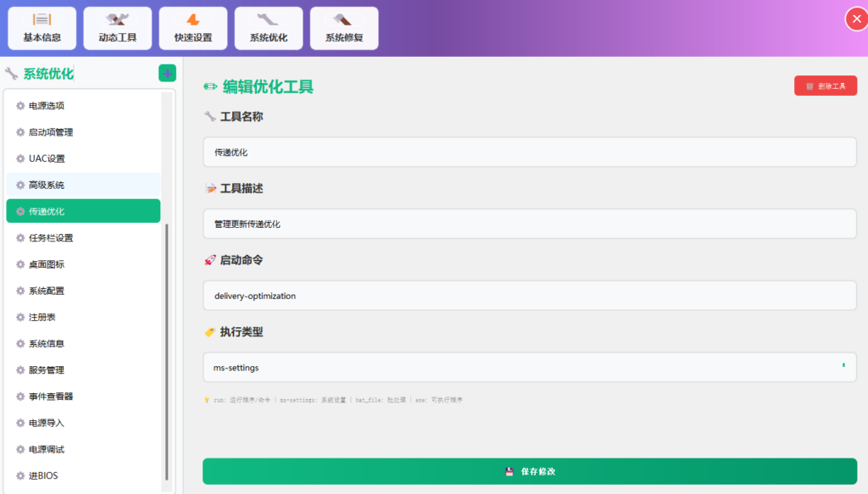Viewport: 868px width, 494px height.
Task: Click the floppy disk icon on 保存修改
Action: tap(509, 471)
